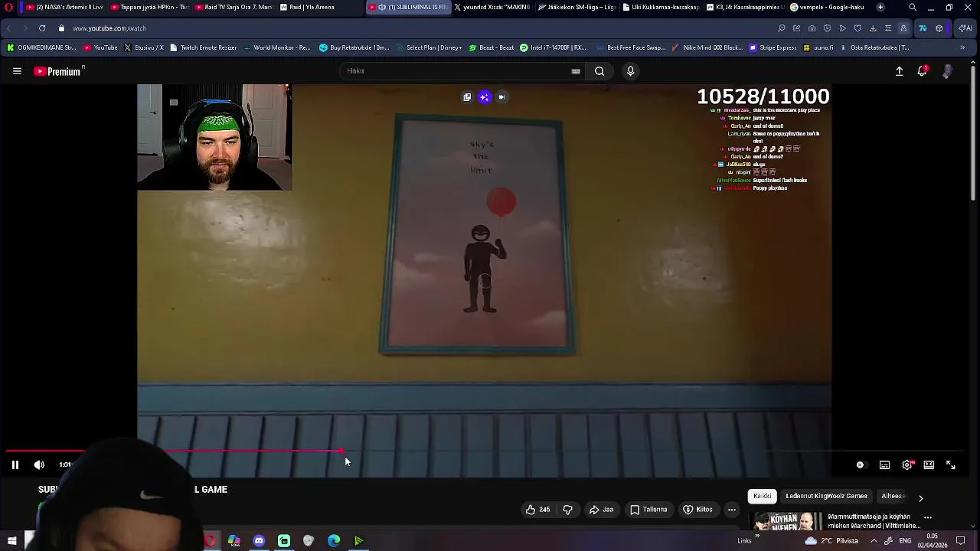Screen dimensions: 980x551
Task: Open Windows notification center icon
Action: [961, 541]
